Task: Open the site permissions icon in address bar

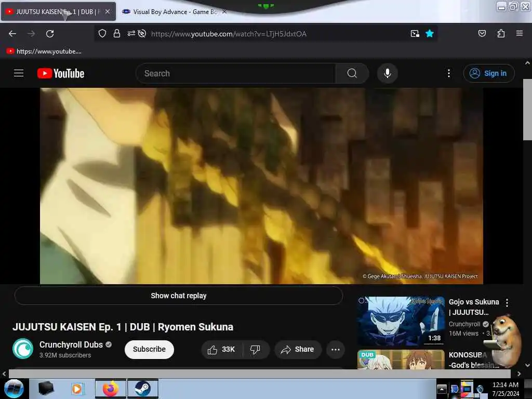Action: click(131, 34)
